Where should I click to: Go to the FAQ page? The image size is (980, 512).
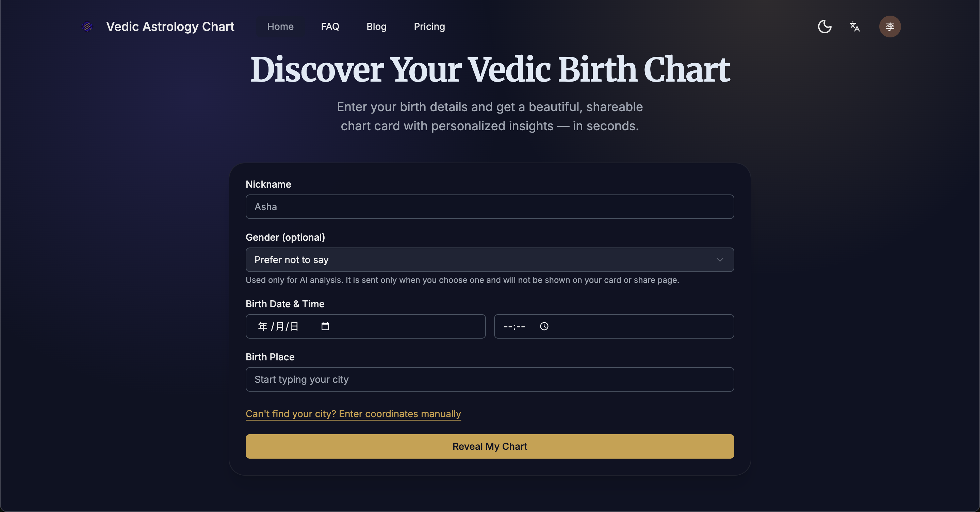[x=330, y=27]
